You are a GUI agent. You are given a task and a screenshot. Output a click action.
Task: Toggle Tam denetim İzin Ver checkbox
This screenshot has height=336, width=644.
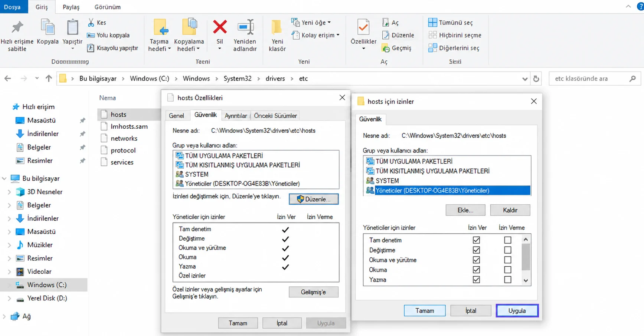click(476, 240)
